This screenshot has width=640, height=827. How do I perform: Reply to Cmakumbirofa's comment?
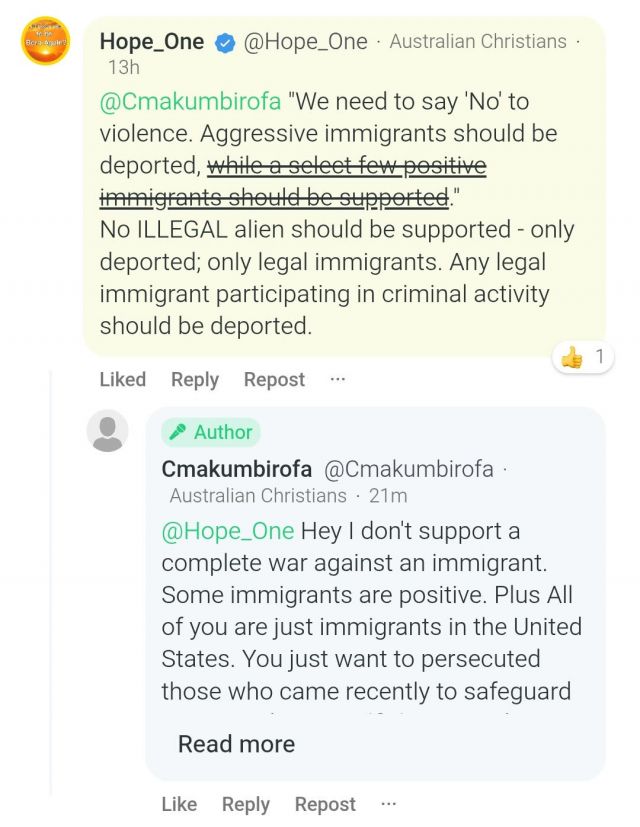pyautogui.click(x=246, y=805)
